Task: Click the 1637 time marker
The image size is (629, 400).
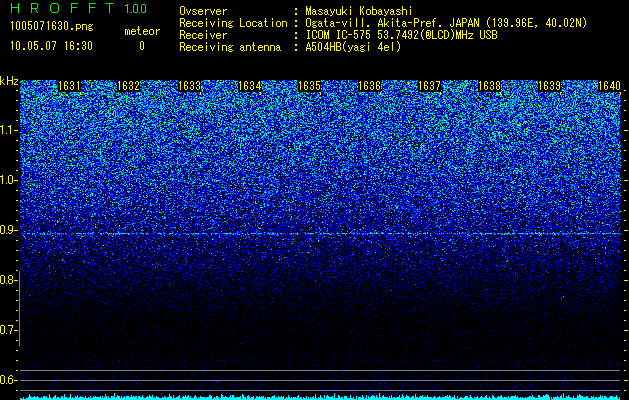Action: 430,86
